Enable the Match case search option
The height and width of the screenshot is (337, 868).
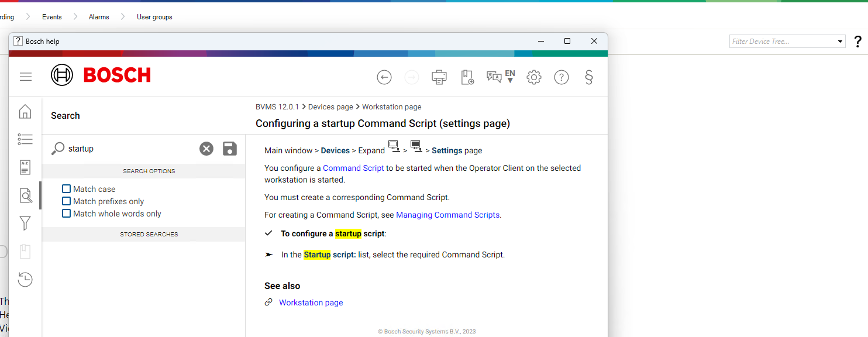coord(66,188)
